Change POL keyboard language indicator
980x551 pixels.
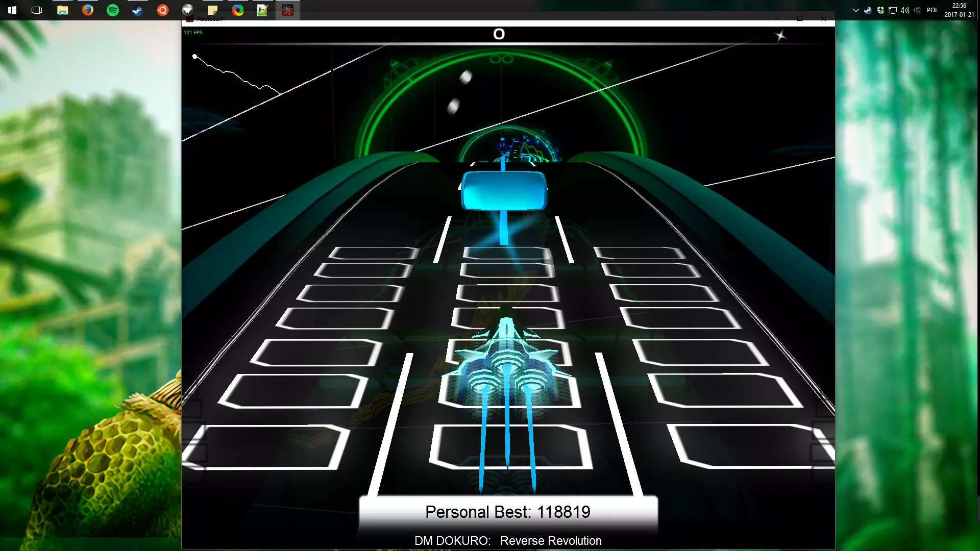pyautogui.click(x=933, y=10)
